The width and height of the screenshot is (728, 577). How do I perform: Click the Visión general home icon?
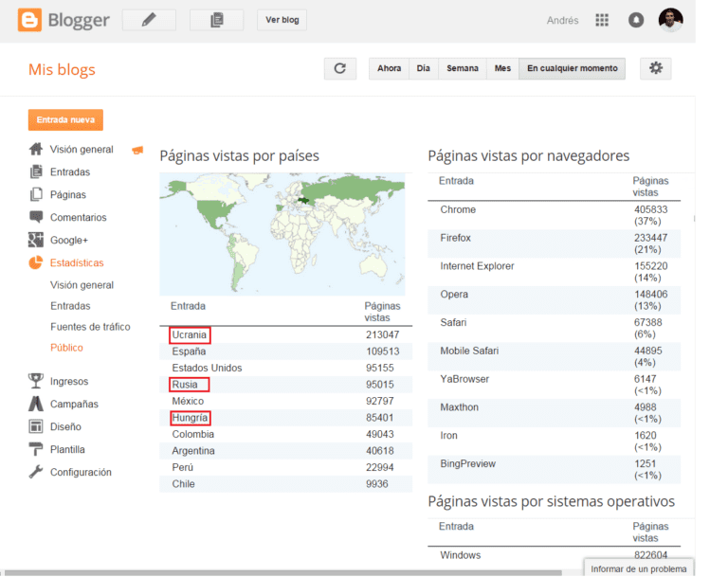[x=36, y=149]
